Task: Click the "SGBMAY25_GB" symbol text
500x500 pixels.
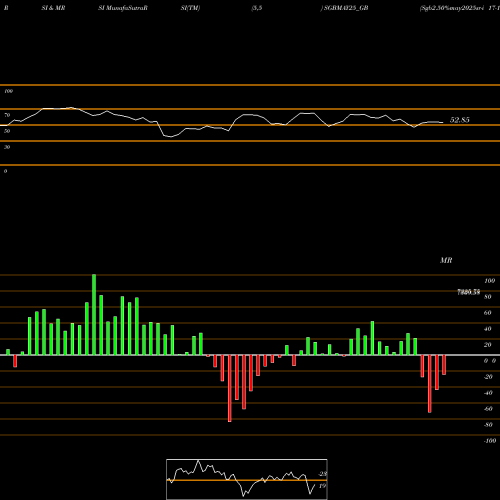Action: (x=346, y=8)
